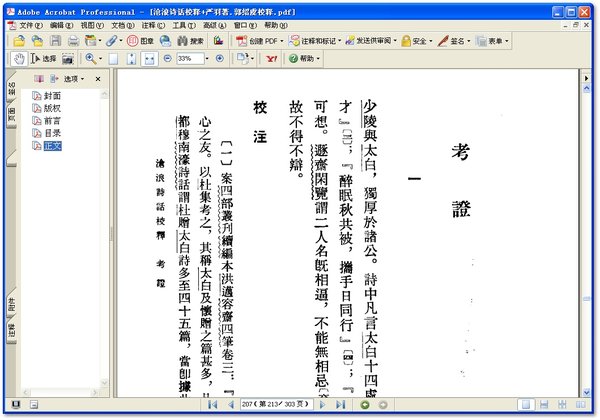Switch to the 页面 pages side tab

pos(11,115)
